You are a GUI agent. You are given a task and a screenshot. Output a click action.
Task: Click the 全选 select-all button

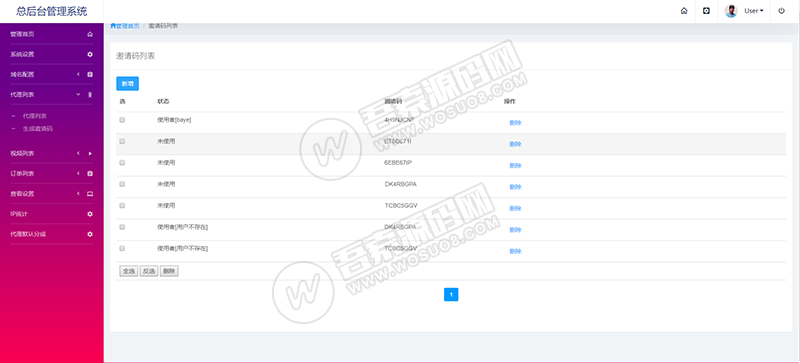(129, 271)
